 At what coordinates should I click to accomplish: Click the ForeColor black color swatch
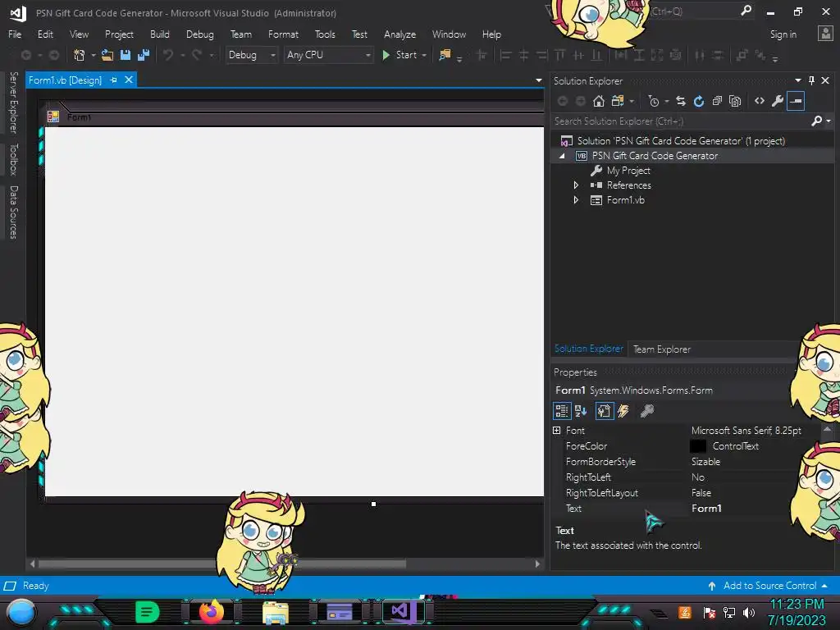(x=697, y=445)
